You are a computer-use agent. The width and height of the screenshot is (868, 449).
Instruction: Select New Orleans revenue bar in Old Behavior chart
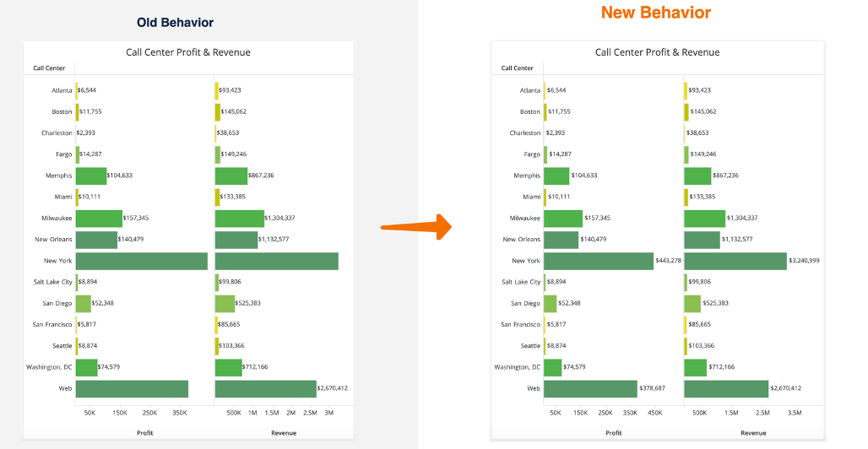coord(236,239)
